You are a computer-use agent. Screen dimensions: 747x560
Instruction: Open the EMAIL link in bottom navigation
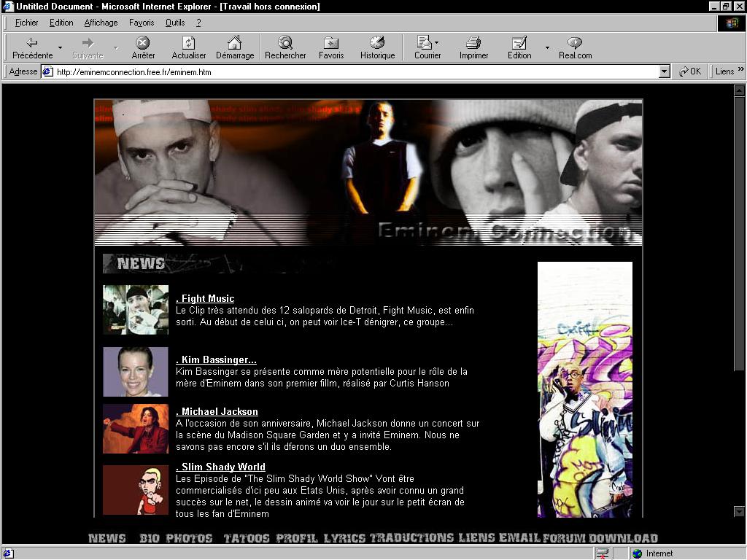[x=519, y=537]
